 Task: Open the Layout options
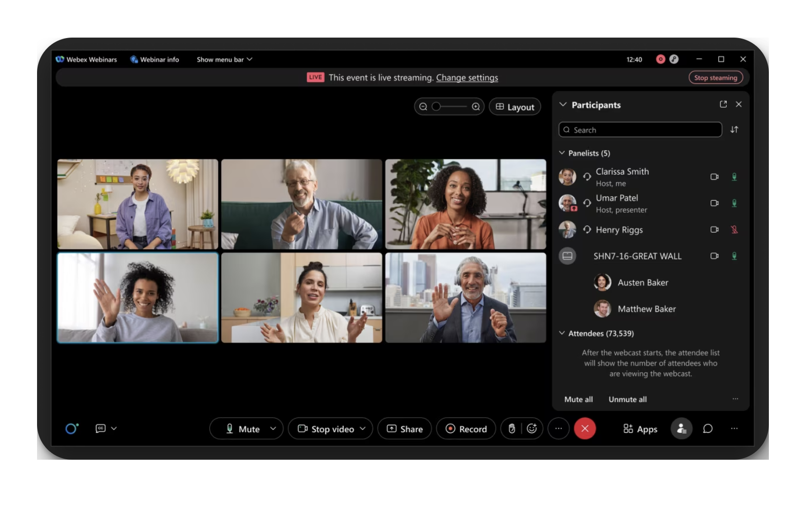pos(515,107)
